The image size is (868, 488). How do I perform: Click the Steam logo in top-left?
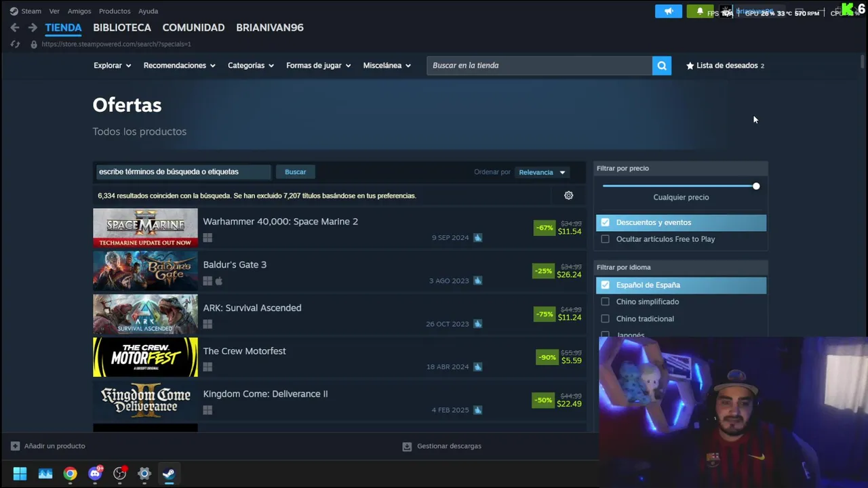click(x=14, y=11)
